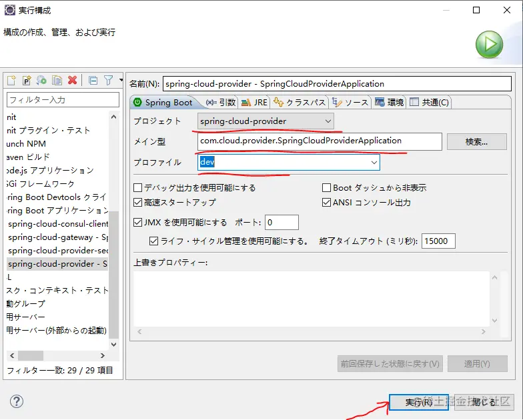Click the configuration list horizontal scrollbar thumb
The width and height of the screenshot is (523, 420).
point(31,356)
